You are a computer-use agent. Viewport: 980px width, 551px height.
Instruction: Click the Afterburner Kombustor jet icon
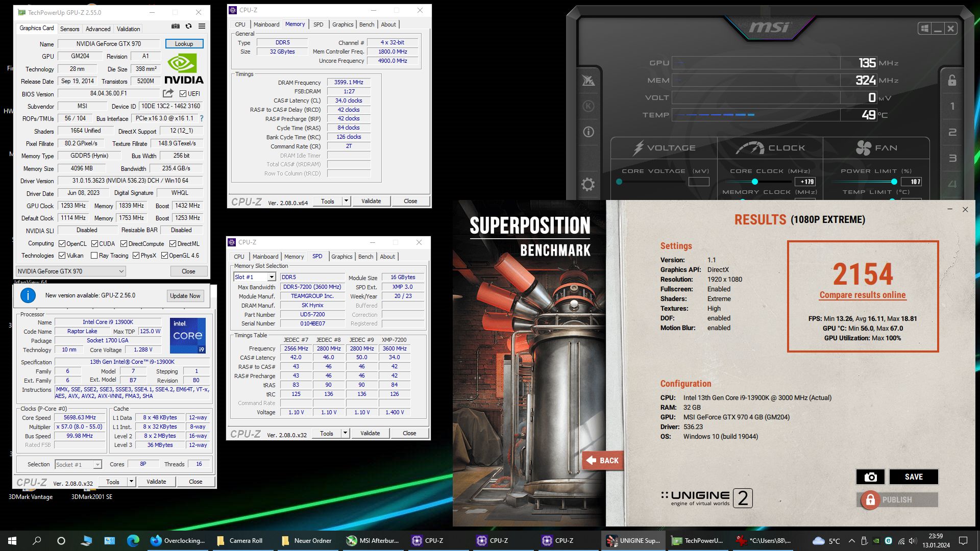click(589, 81)
